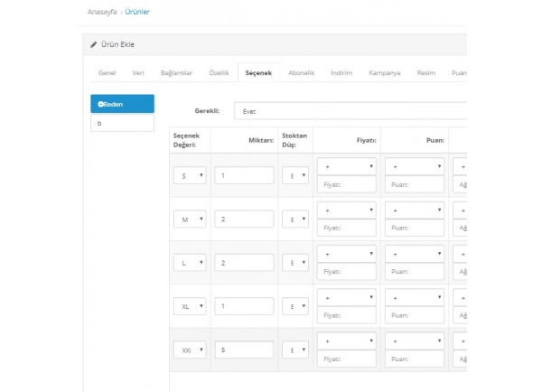The width and height of the screenshot is (542, 392).
Task: Click the quantity field in the L row
Action: click(244, 263)
